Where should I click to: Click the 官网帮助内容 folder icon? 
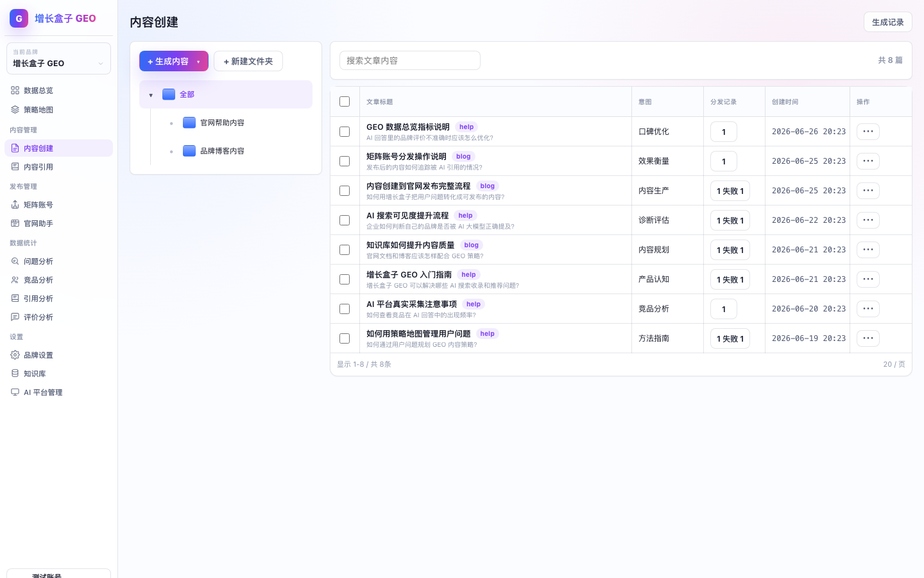189,123
